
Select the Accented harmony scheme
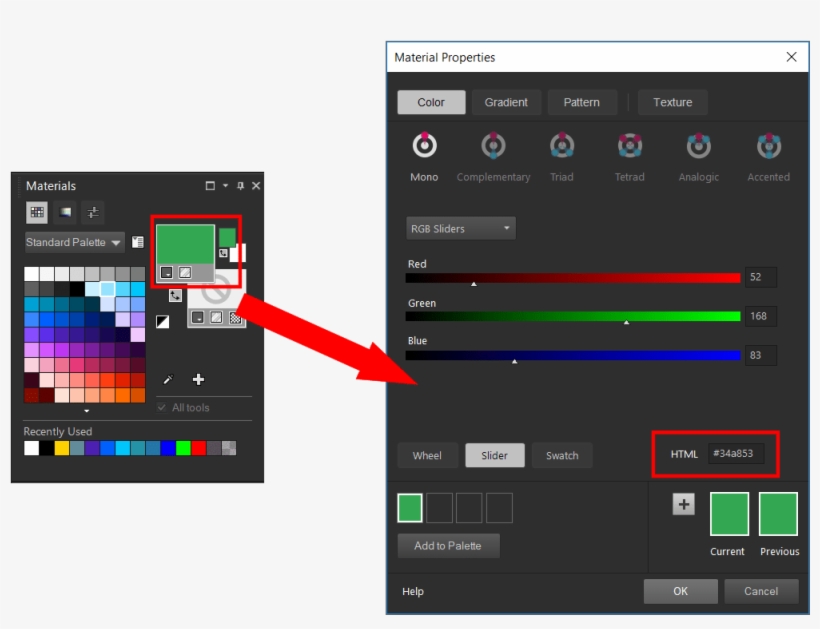[768, 145]
